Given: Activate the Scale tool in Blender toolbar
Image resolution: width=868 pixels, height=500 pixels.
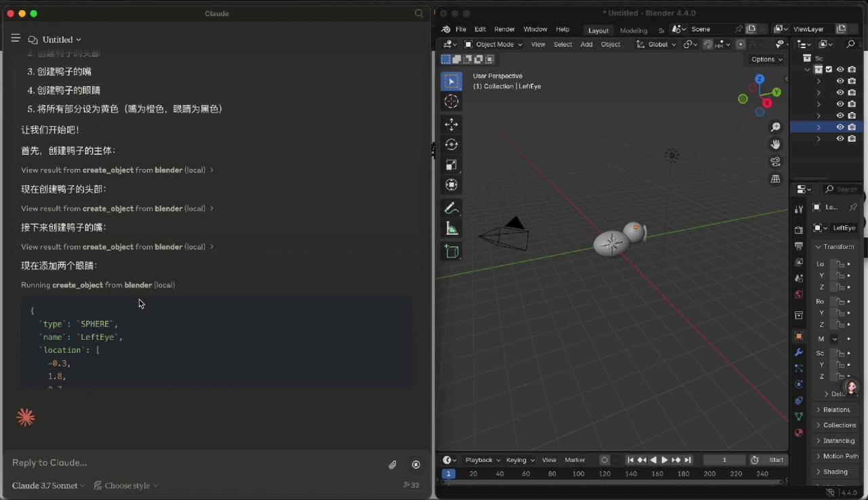Looking at the screenshot, I should 451,165.
